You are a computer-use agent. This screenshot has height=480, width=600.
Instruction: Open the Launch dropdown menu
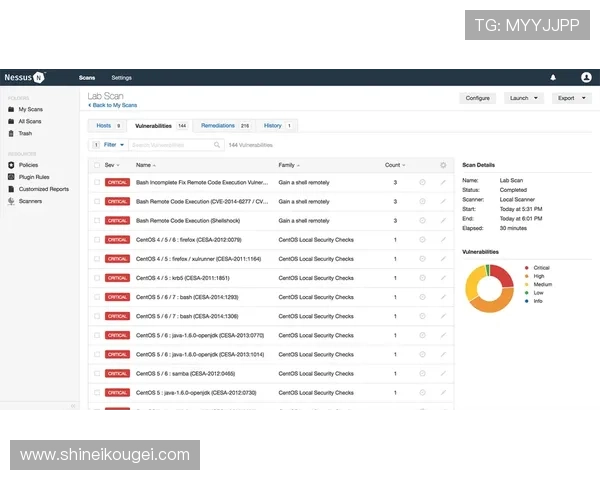click(524, 98)
